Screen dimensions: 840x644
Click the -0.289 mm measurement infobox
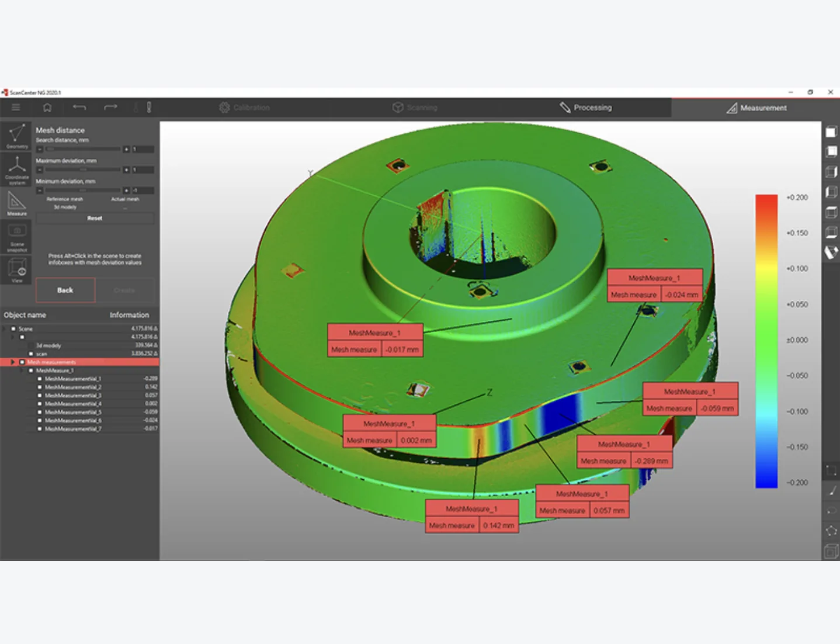pos(624,452)
